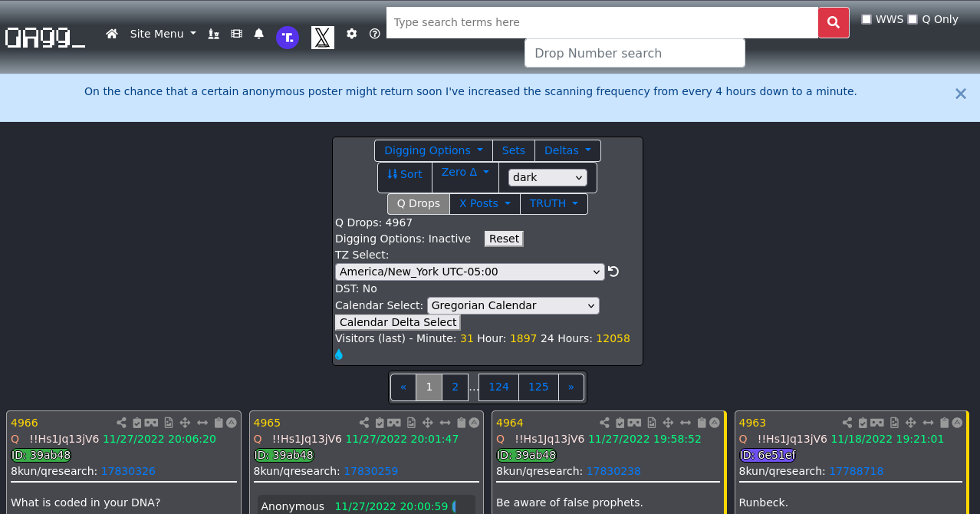Click the main search terms field

point(602,23)
